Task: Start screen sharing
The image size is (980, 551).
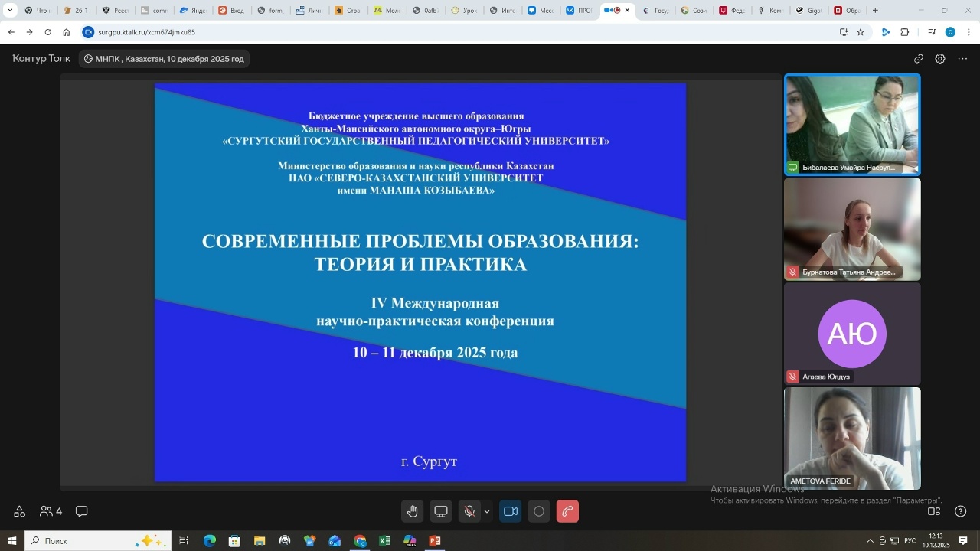Action: (441, 511)
